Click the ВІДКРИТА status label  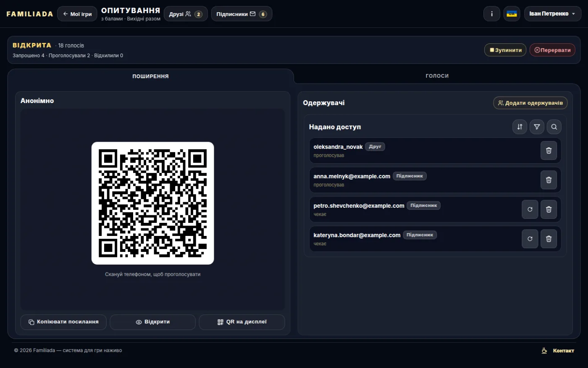[32, 45]
